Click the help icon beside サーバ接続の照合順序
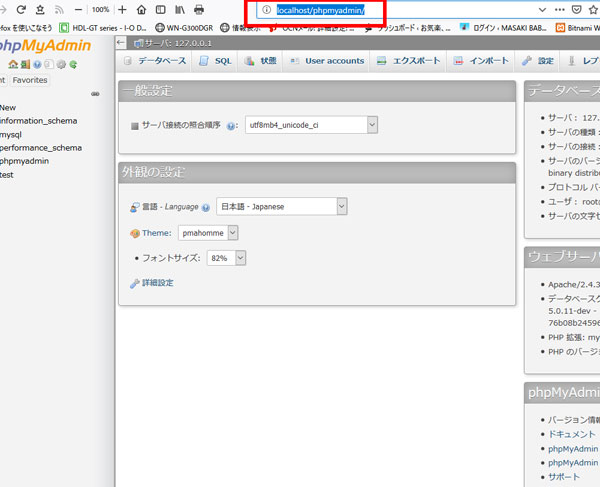Screen dimensions: 600x487 tap(230, 126)
